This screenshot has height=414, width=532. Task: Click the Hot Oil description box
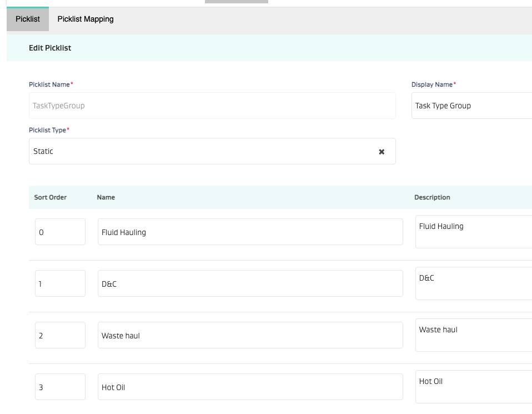coord(473,387)
